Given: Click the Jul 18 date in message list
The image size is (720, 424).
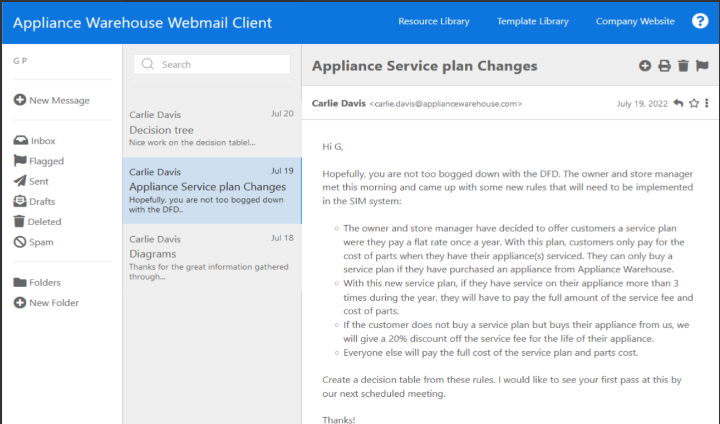Looking at the screenshot, I should 282,238.
